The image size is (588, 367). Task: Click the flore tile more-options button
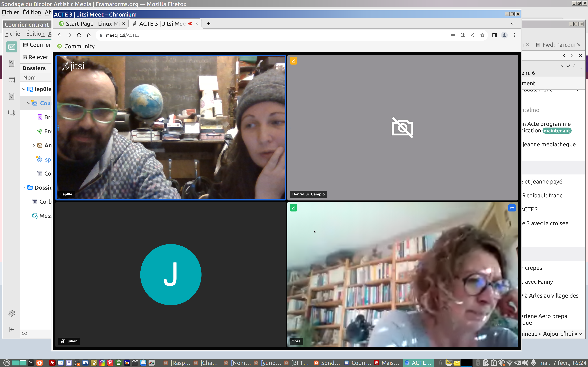tap(512, 208)
